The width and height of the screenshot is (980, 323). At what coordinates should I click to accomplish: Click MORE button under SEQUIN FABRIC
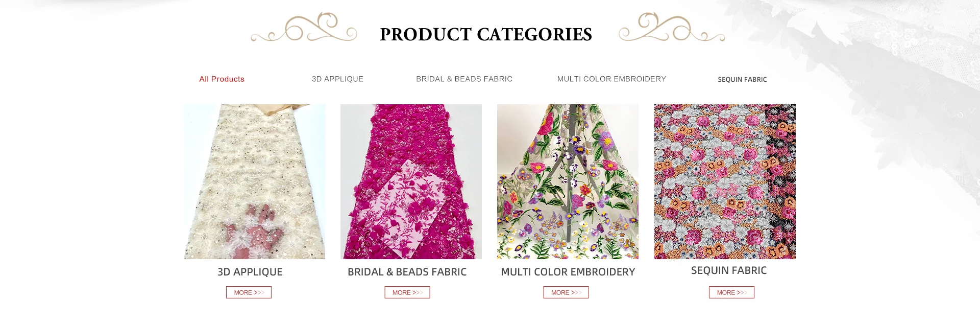pyautogui.click(x=731, y=292)
